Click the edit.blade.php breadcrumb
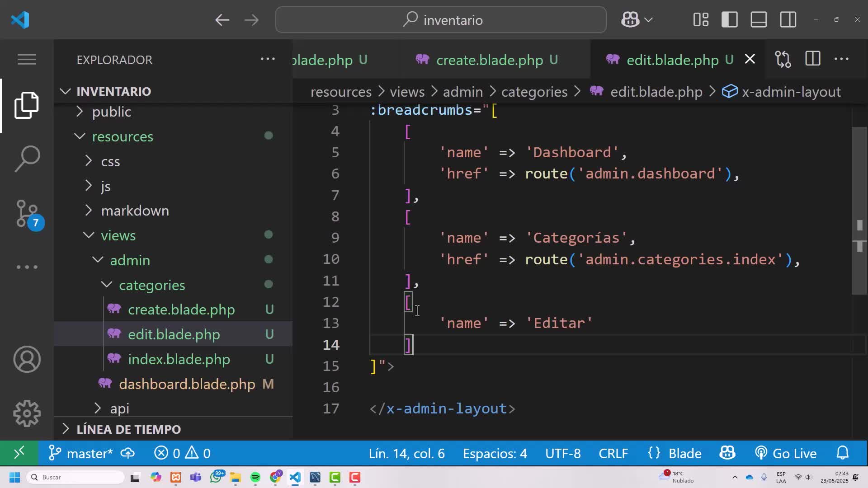 click(656, 92)
